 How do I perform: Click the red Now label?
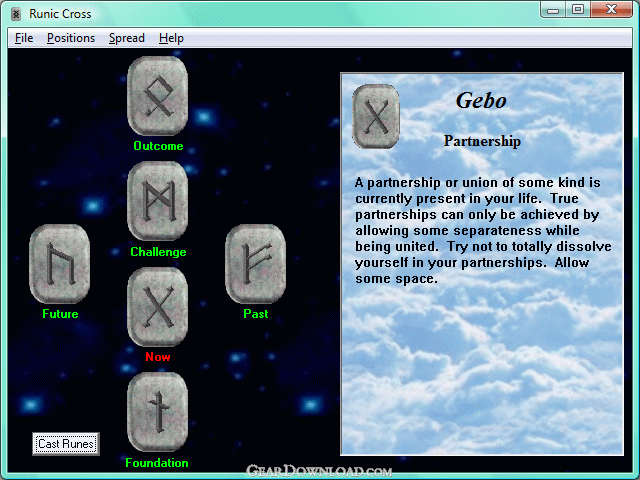click(x=158, y=357)
